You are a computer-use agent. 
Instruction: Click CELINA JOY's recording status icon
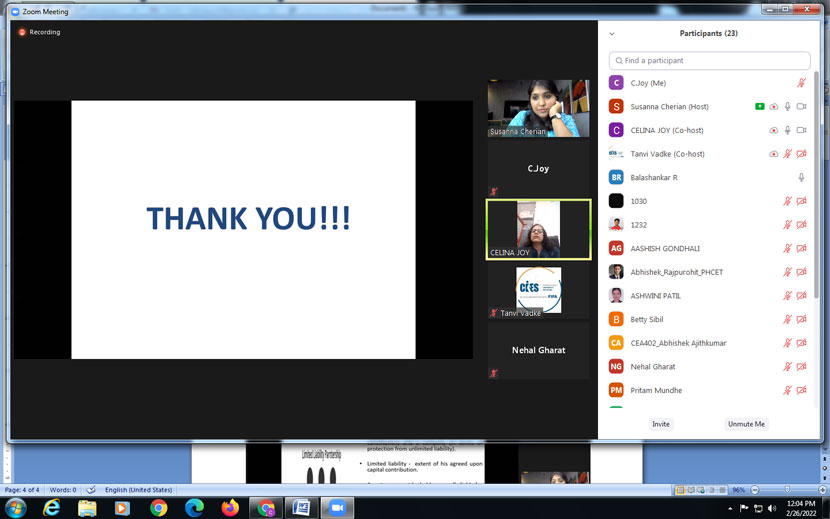773,130
